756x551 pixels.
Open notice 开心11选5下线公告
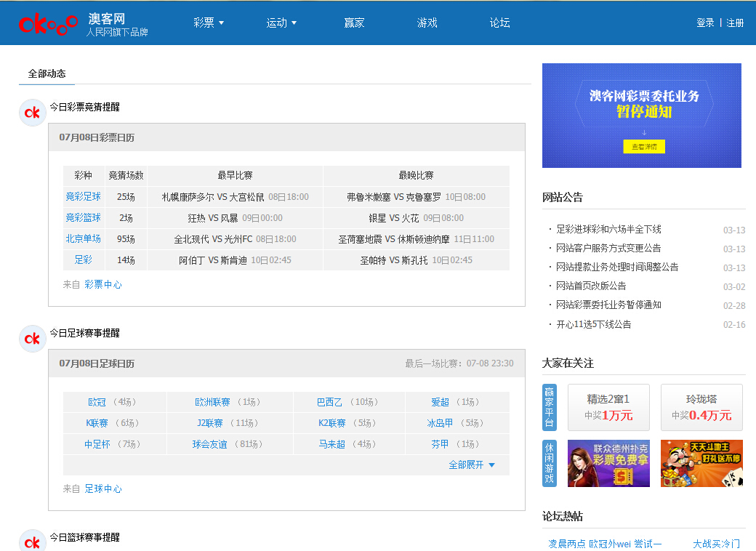[x=593, y=324]
